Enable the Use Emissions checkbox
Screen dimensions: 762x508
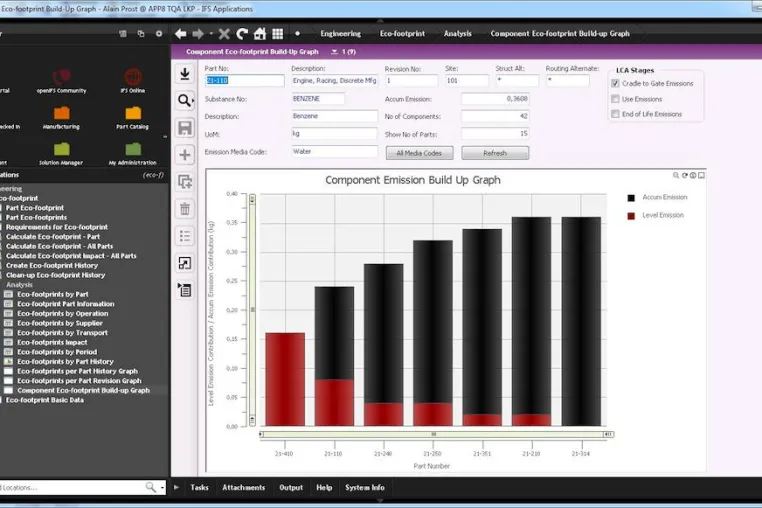(x=615, y=99)
